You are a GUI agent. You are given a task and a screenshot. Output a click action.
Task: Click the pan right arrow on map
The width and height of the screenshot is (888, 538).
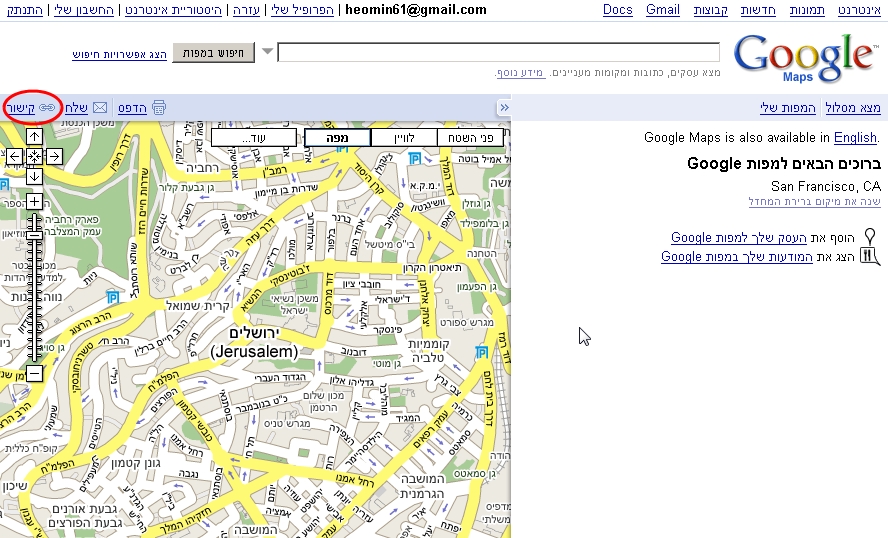[x=54, y=156]
